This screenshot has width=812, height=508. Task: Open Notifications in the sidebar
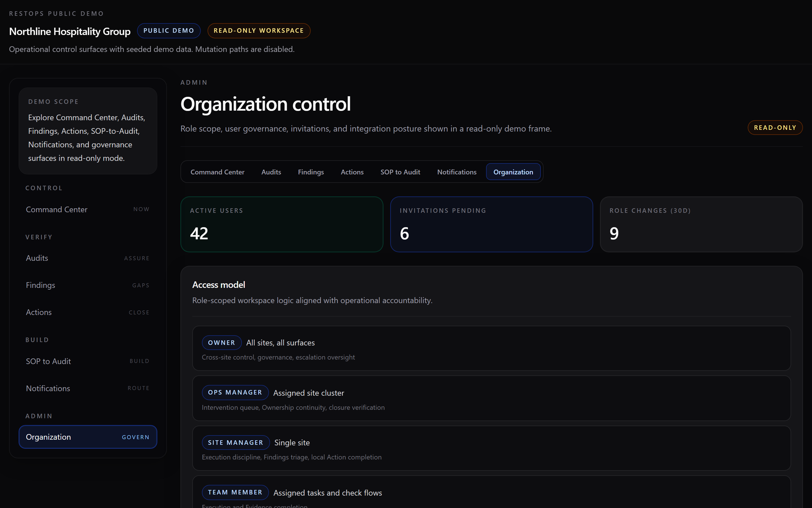click(88, 388)
